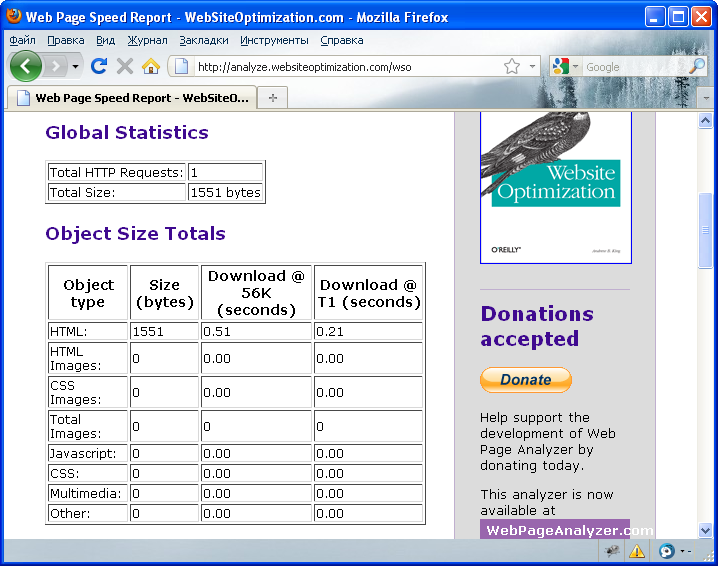Reload the page with the refresh icon
This screenshot has width=718, height=566.
(x=99, y=66)
